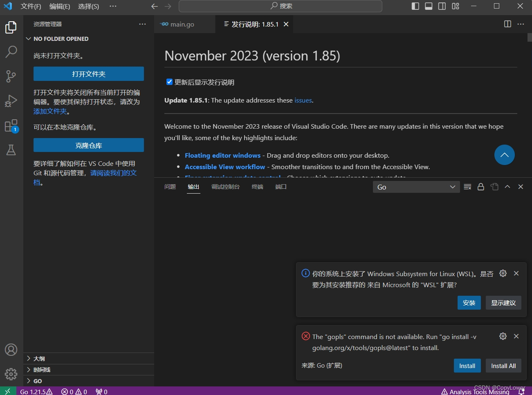Open the 选择(S) menu

point(88,6)
